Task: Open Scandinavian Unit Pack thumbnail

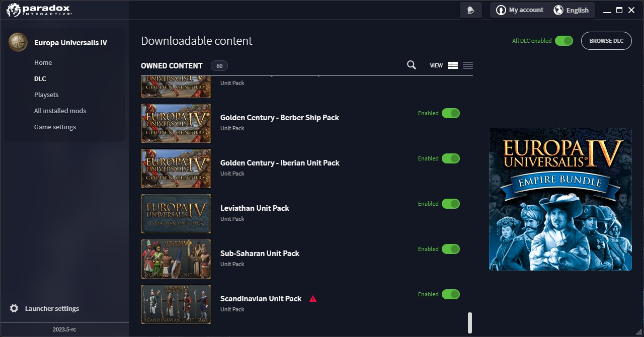Action: point(176,304)
